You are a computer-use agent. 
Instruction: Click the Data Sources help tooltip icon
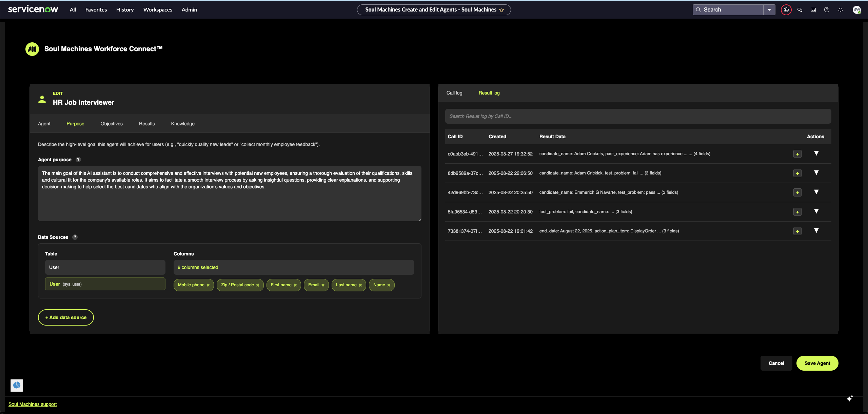(75, 237)
